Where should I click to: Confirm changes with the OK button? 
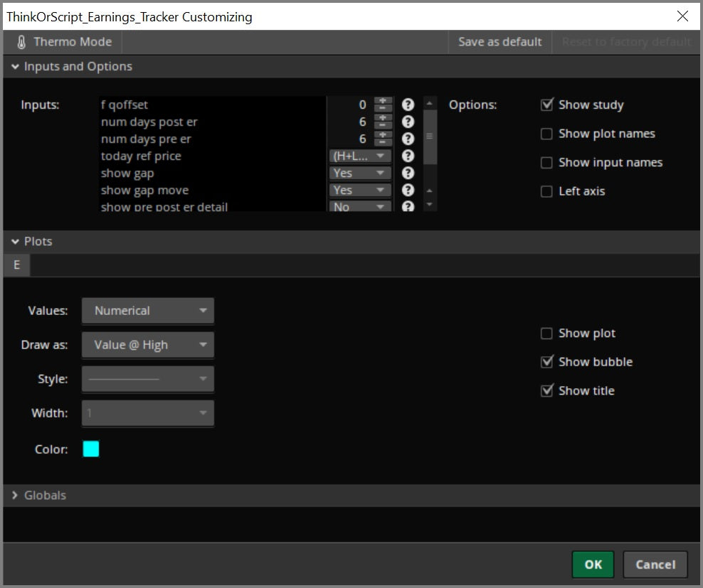point(593,564)
